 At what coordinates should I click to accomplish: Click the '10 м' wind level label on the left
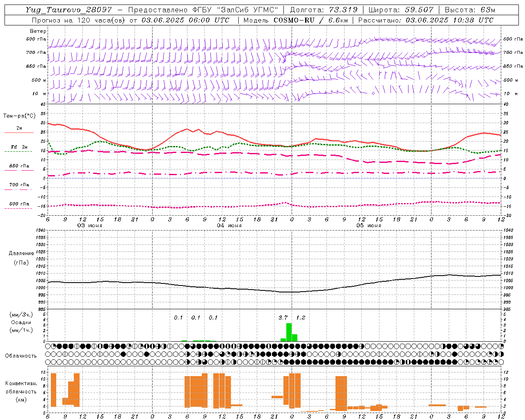(39, 94)
